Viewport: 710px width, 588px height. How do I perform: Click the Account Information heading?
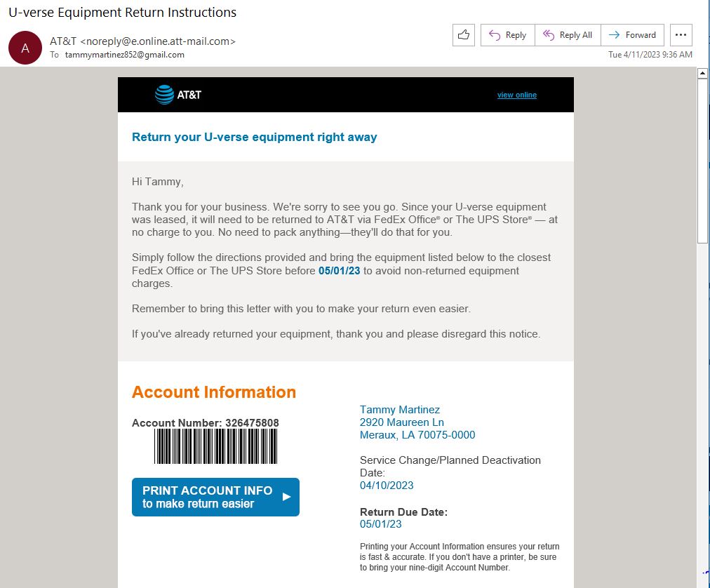pyautogui.click(x=214, y=392)
